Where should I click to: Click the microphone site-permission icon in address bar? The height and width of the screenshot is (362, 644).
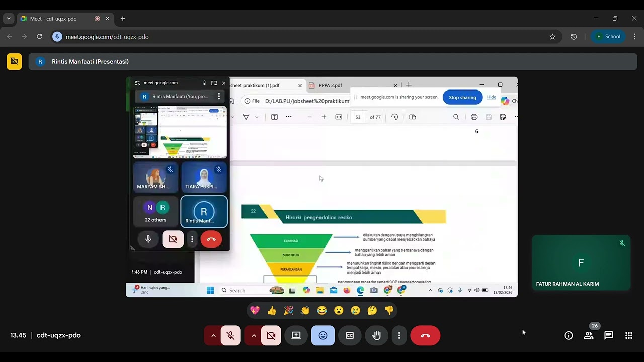[57, 37]
